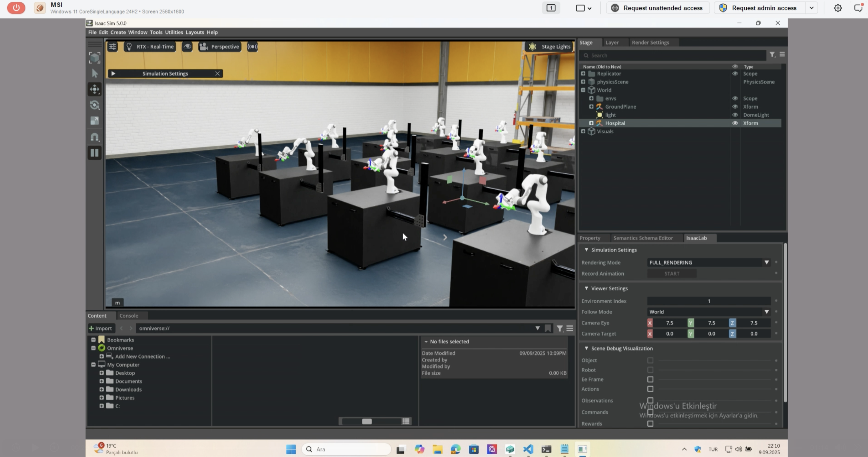Viewport: 868px width, 457px height.
Task: Toggle the snap magnet tool
Action: (95, 137)
